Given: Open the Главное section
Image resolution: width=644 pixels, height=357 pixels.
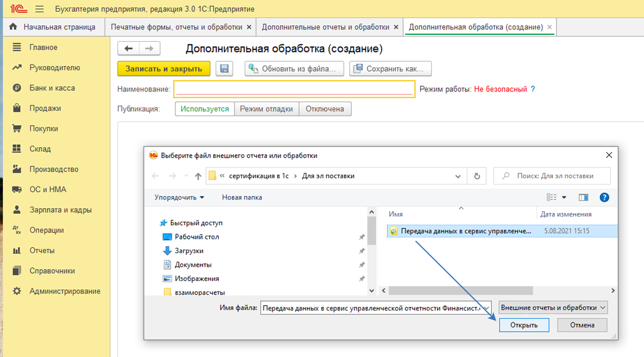Looking at the screenshot, I should click(x=43, y=47).
